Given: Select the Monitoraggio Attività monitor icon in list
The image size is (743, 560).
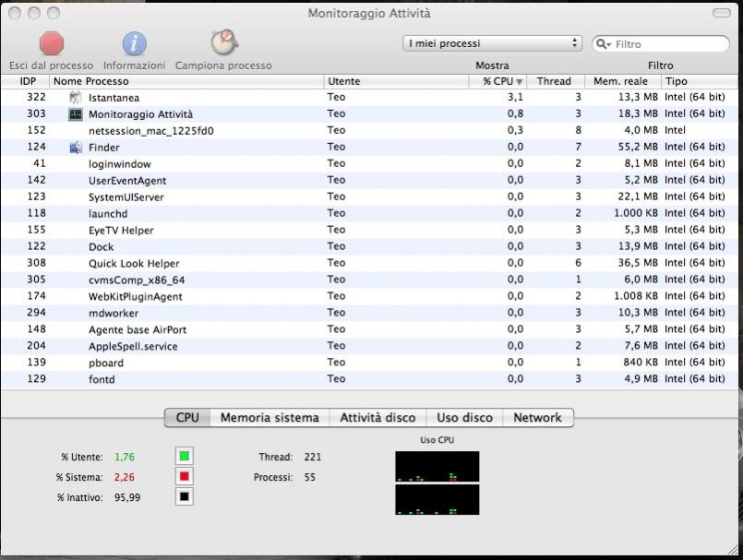Looking at the screenshot, I should click(76, 114).
